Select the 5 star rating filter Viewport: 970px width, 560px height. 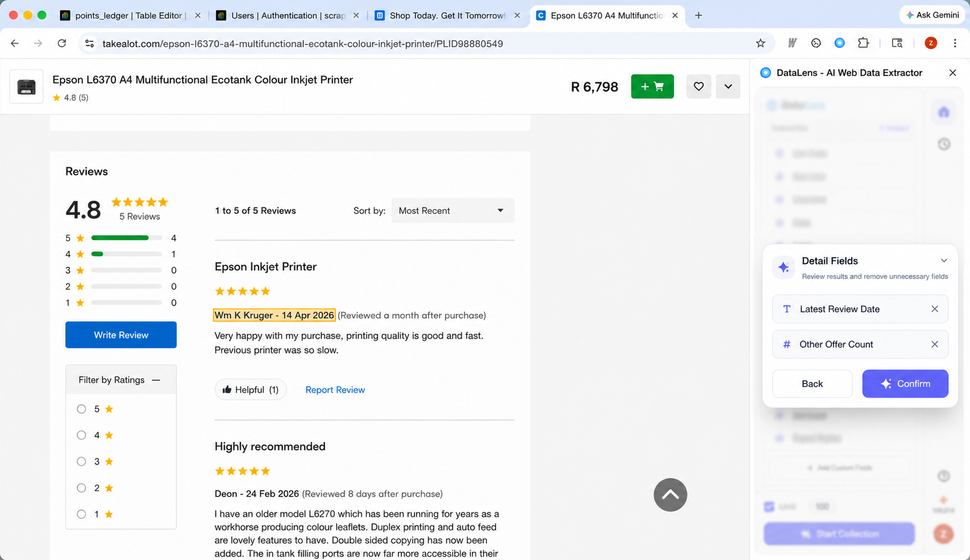click(81, 409)
